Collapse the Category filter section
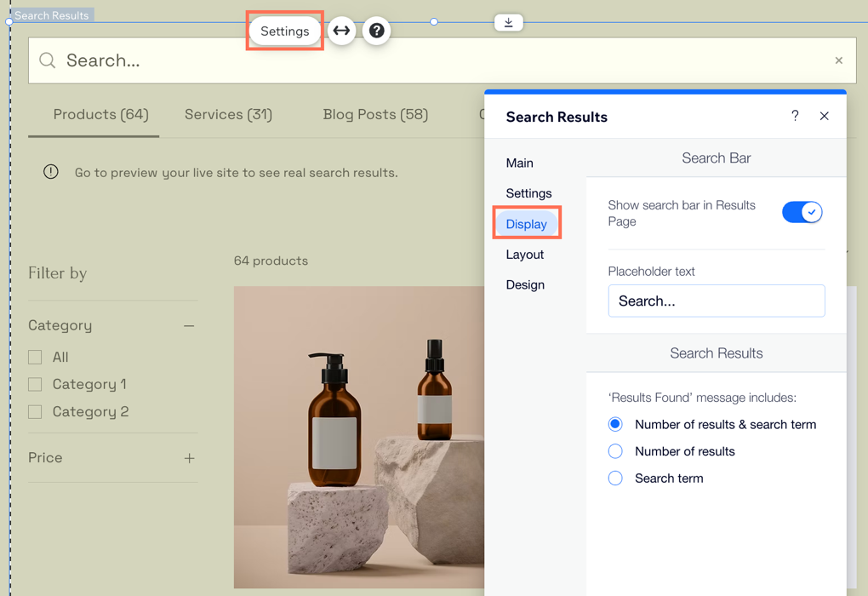This screenshot has width=868, height=596. [189, 325]
